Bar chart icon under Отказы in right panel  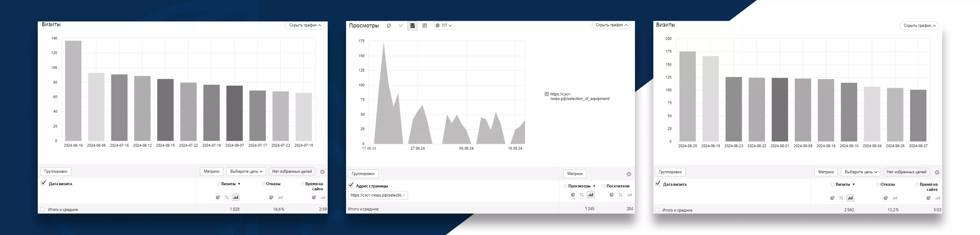[895, 198]
